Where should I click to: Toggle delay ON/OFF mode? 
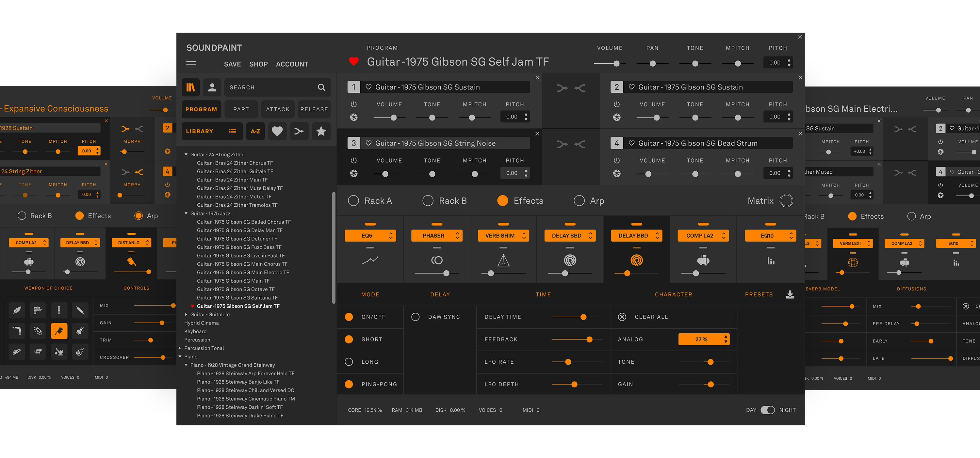coord(349,317)
